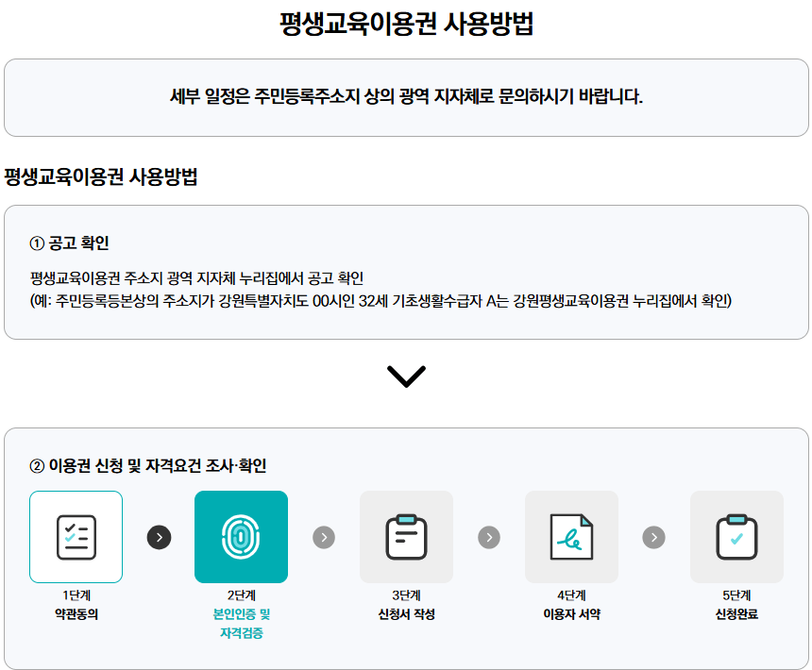Click the large downward chevron between sections
Viewport: 812px width, 670px height.
(x=406, y=377)
